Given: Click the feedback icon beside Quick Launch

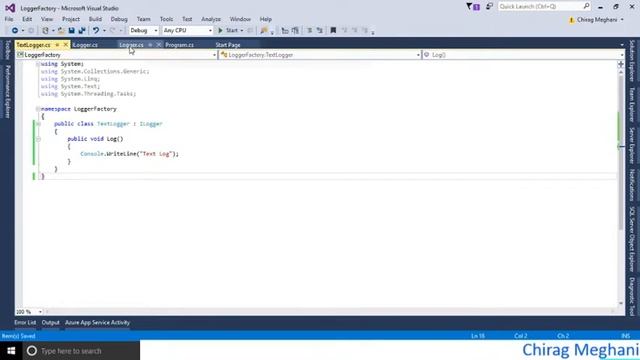Looking at the screenshot, I should (489, 7).
